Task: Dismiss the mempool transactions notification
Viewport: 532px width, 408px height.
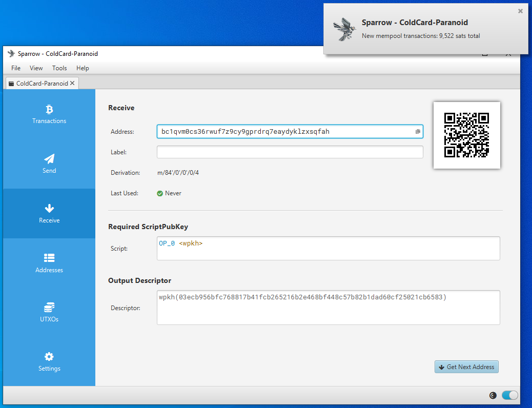Action: 520,11
